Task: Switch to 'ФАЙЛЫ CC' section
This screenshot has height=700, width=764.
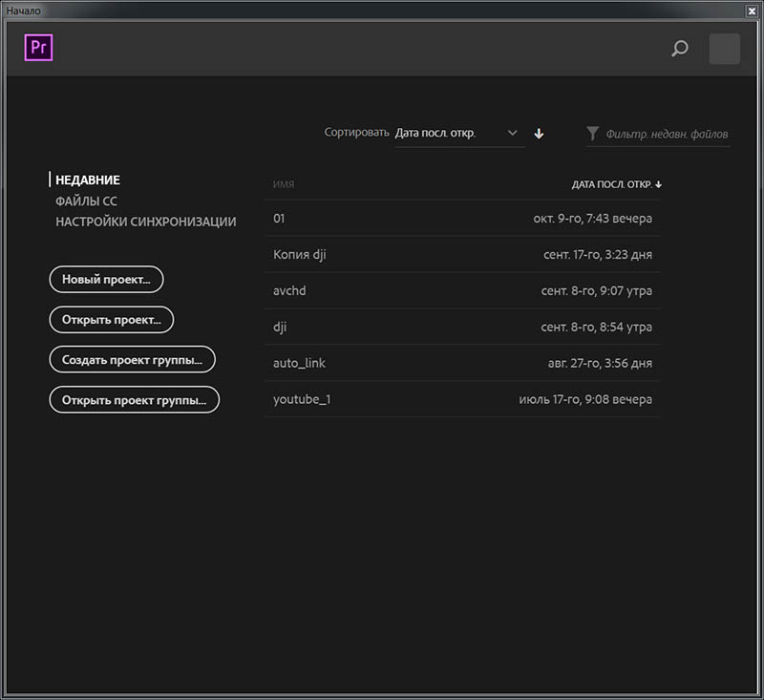Action: coord(86,201)
